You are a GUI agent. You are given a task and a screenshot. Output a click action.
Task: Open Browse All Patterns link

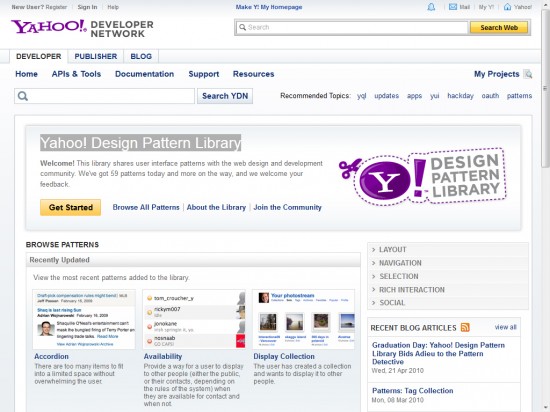(x=146, y=207)
